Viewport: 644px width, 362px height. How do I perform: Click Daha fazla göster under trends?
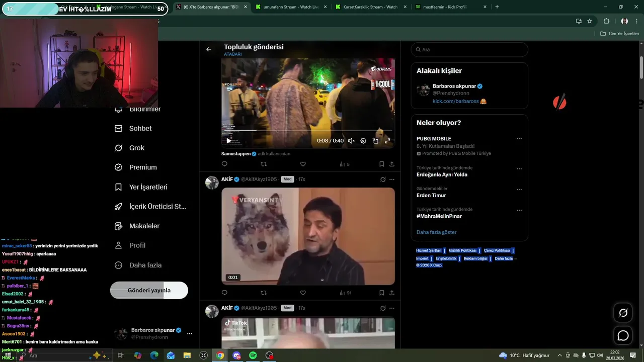(x=436, y=232)
